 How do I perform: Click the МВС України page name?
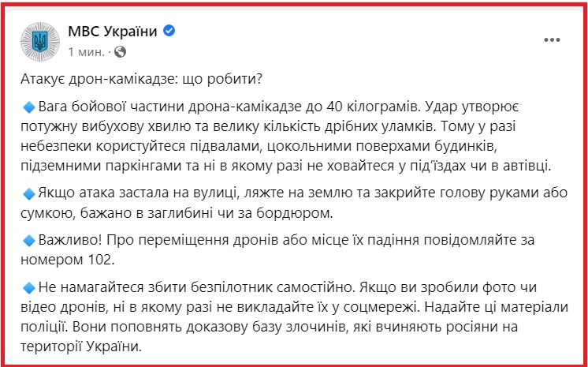tap(113, 32)
